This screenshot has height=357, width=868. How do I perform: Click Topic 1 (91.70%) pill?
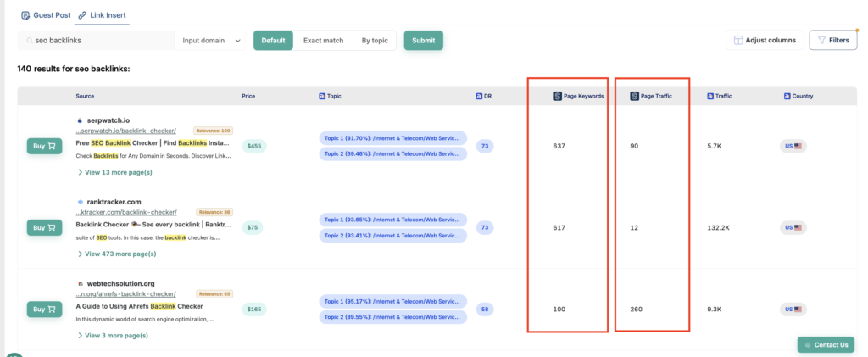[x=393, y=138]
